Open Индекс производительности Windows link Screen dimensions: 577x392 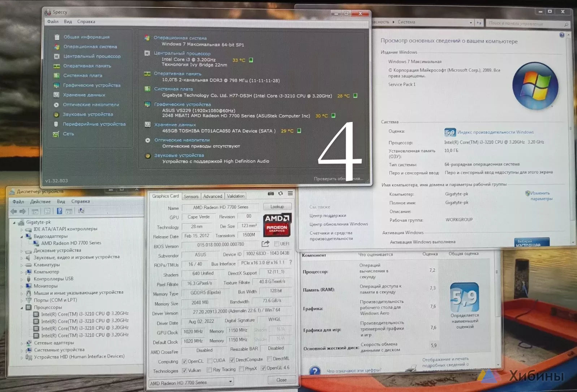[495, 132]
